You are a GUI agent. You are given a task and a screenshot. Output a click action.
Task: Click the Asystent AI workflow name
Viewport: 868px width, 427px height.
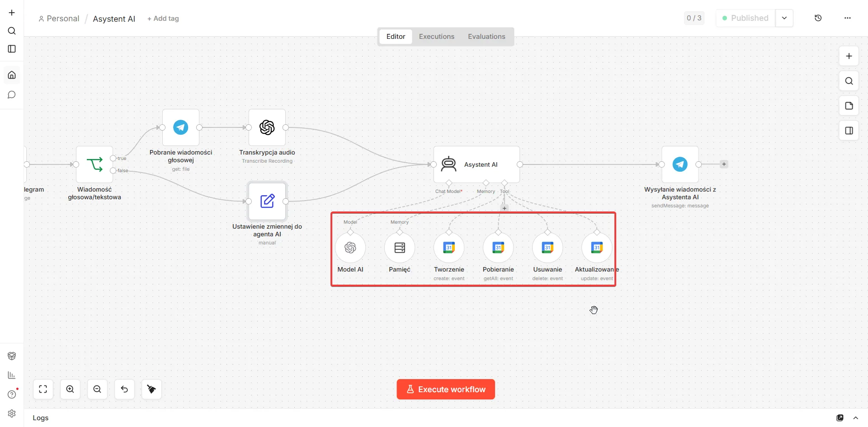[x=114, y=19]
